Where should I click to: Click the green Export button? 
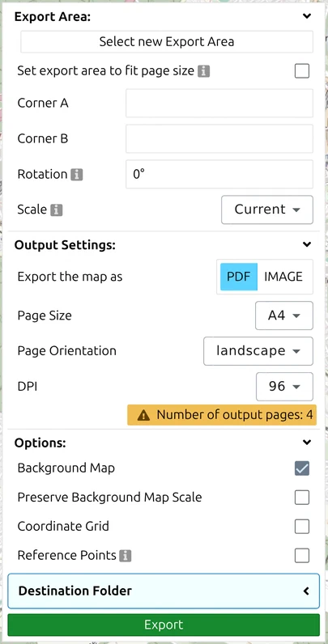[x=164, y=625]
